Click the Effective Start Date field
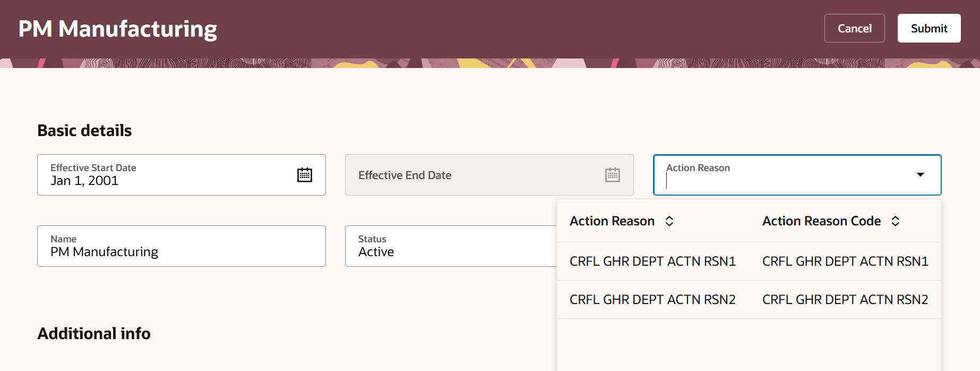The height and width of the screenshot is (371, 980). (182, 175)
